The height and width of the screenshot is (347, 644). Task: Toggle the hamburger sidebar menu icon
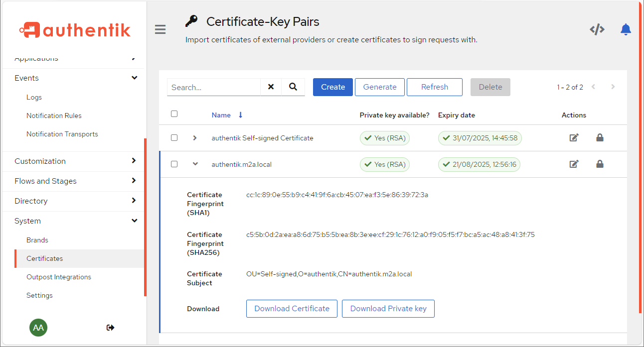click(x=160, y=29)
